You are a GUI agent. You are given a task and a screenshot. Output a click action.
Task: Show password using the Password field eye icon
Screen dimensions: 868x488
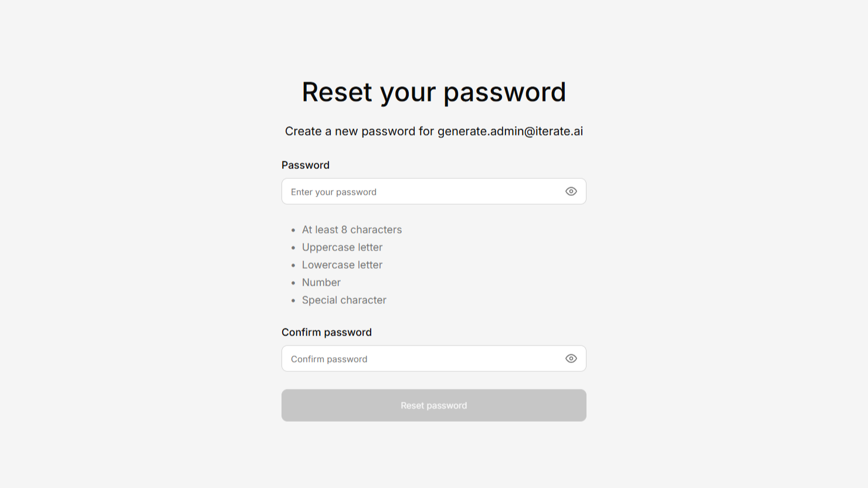[571, 191]
